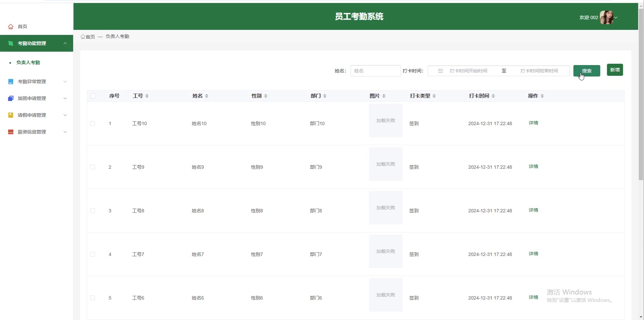Screen dimensions: 644x320
Task: Click the 加班申请管理 sidebar icon
Action: 11,98
